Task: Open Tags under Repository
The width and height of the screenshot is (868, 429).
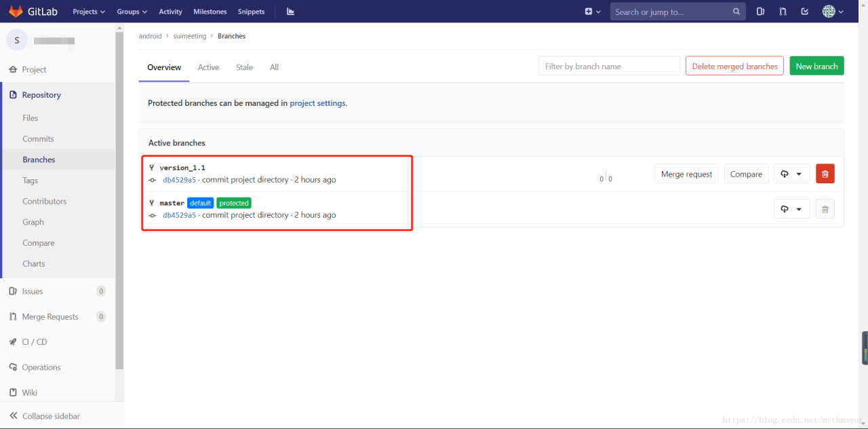Action: 31,181
